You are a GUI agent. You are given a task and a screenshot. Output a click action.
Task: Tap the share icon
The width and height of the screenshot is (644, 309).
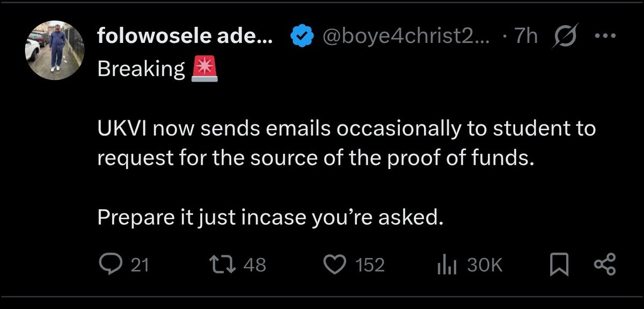coord(606,265)
